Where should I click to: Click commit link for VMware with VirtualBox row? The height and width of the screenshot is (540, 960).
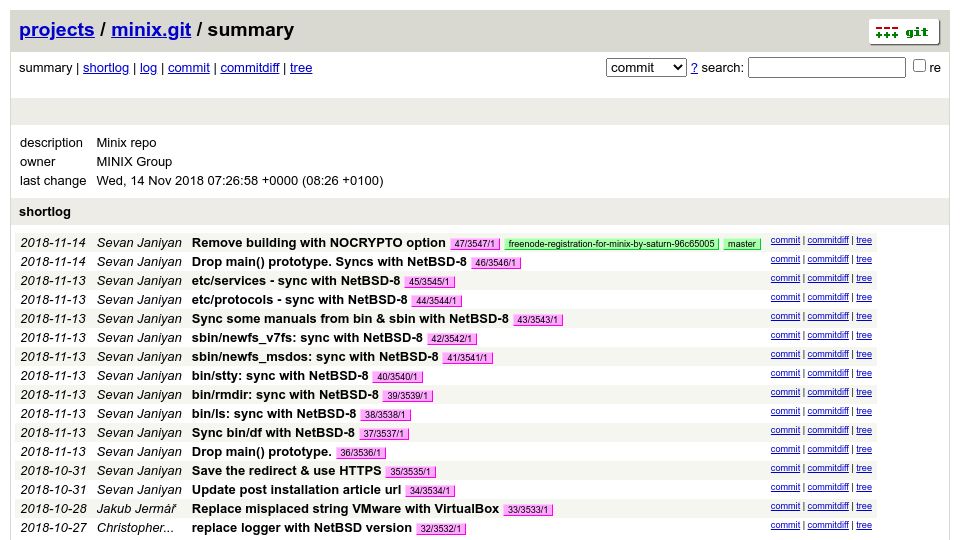tap(785, 506)
